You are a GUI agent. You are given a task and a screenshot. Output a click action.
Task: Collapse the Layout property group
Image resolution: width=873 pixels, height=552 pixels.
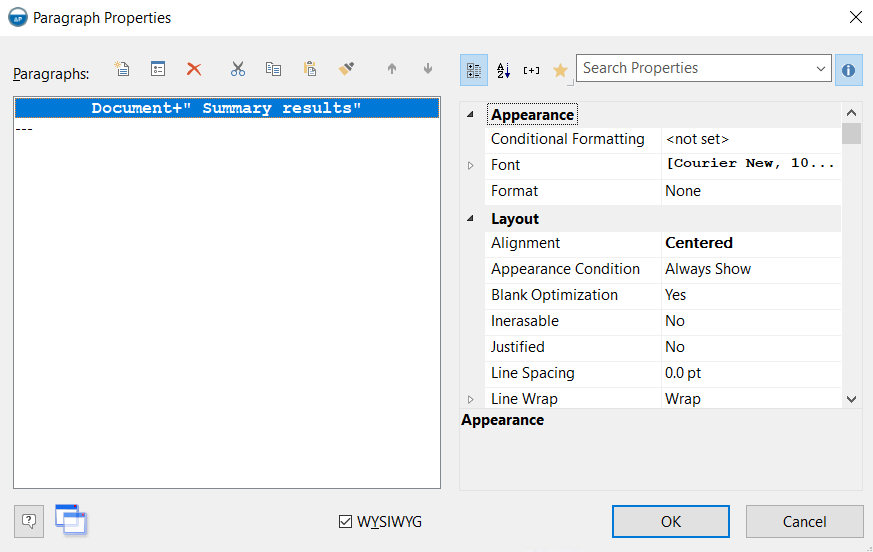click(x=471, y=219)
